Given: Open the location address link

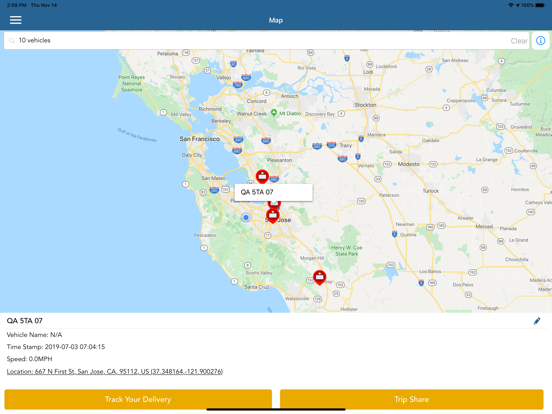Looking at the screenshot, I should [x=115, y=371].
